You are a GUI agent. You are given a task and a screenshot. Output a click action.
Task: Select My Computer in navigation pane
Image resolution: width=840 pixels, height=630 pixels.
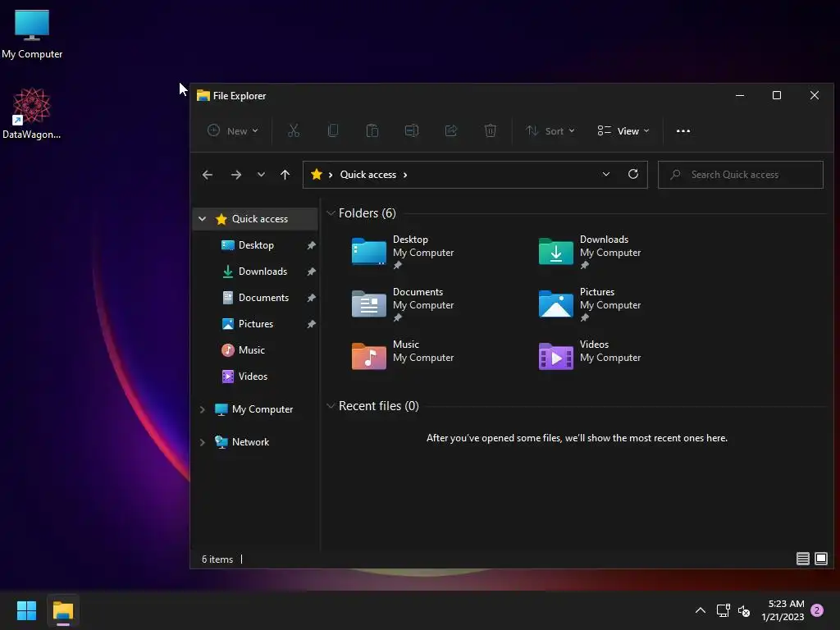tap(262, 409)
